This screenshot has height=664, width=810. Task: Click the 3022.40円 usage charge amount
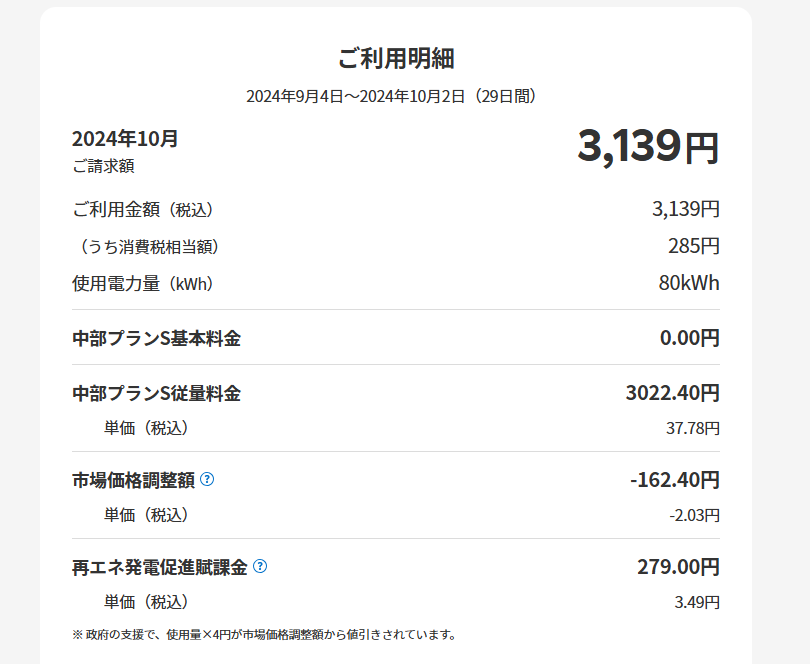[672, 393]
